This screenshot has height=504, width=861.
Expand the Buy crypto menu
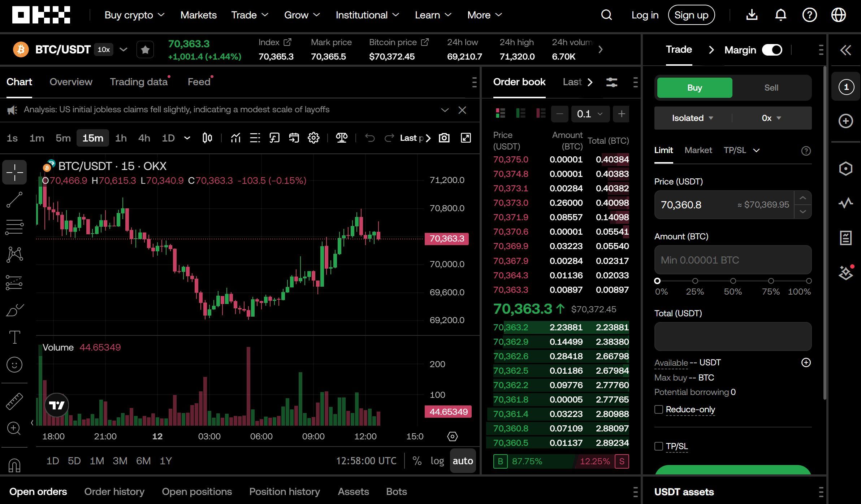134,15
